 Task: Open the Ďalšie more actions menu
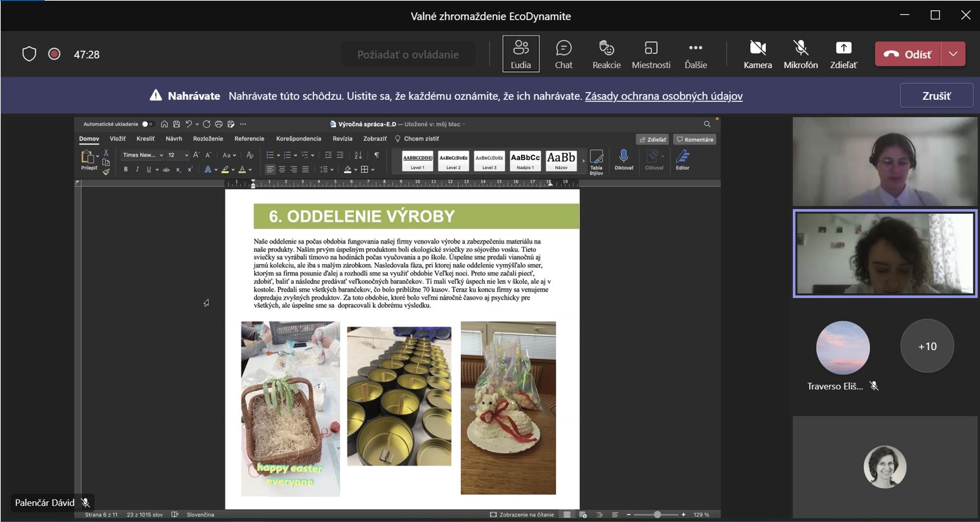[695, 54]
